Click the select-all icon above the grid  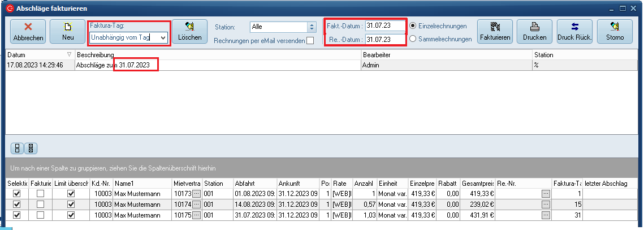pos(18,148)
